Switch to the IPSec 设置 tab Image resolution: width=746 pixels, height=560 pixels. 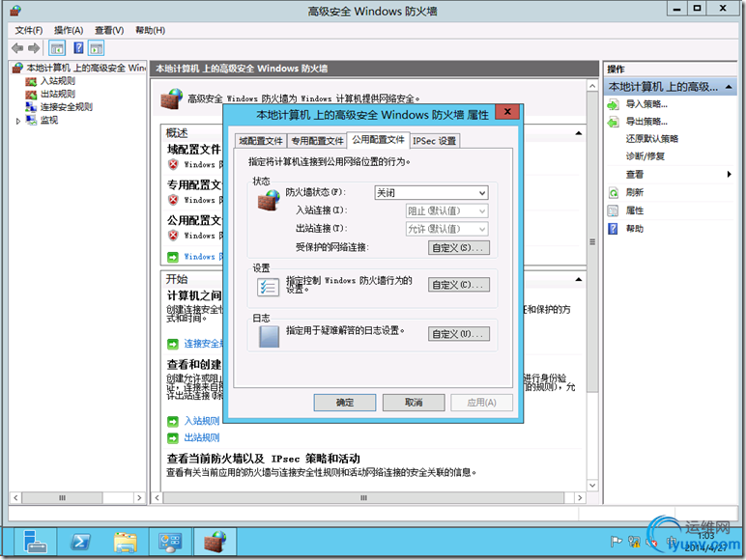[435, 141]
